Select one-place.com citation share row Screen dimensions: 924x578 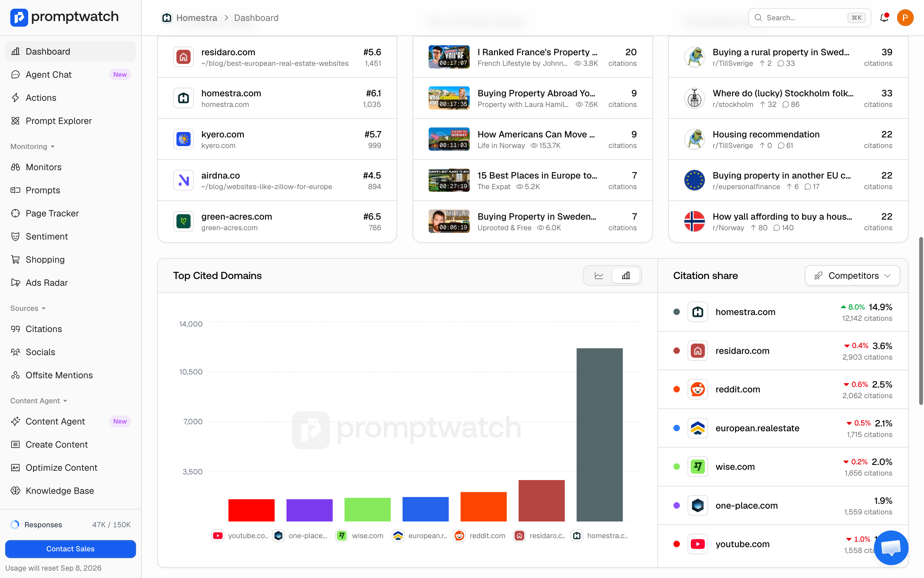[x=783, y=505]
